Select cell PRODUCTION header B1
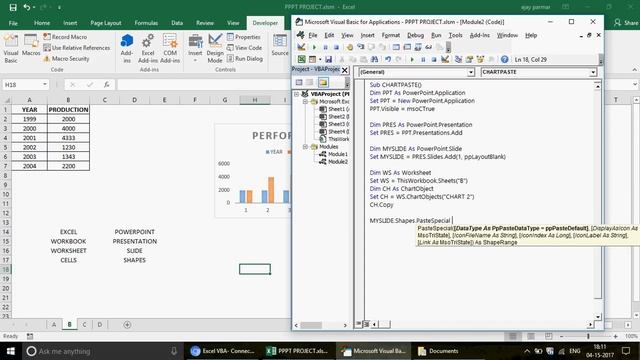This screenshot has height=360, width=640. (68, 109)
